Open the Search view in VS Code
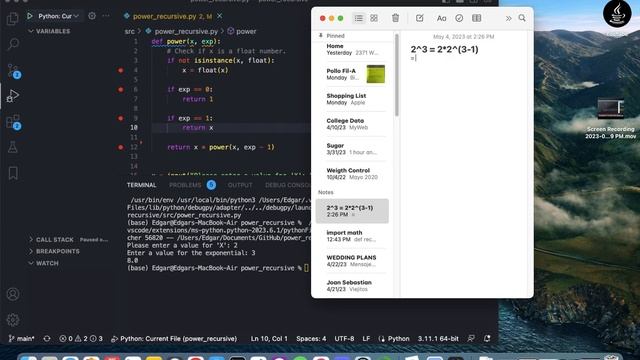 (x=13, y=44)
